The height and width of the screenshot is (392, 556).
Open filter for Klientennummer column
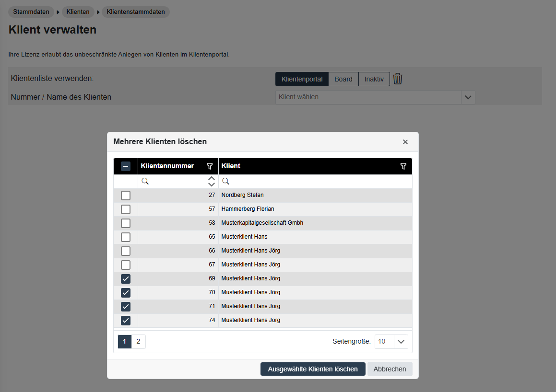tap(210, 166)
